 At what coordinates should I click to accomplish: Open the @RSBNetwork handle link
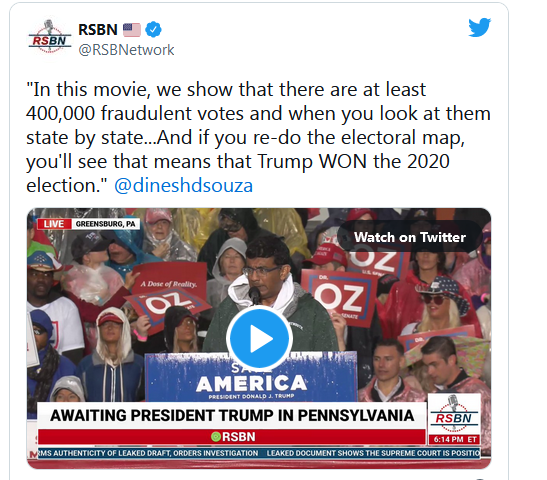(x=126, y=50)
